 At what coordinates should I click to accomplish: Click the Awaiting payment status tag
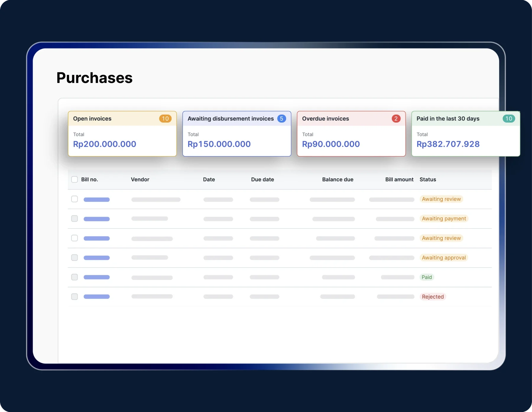[x=444, y=219]
